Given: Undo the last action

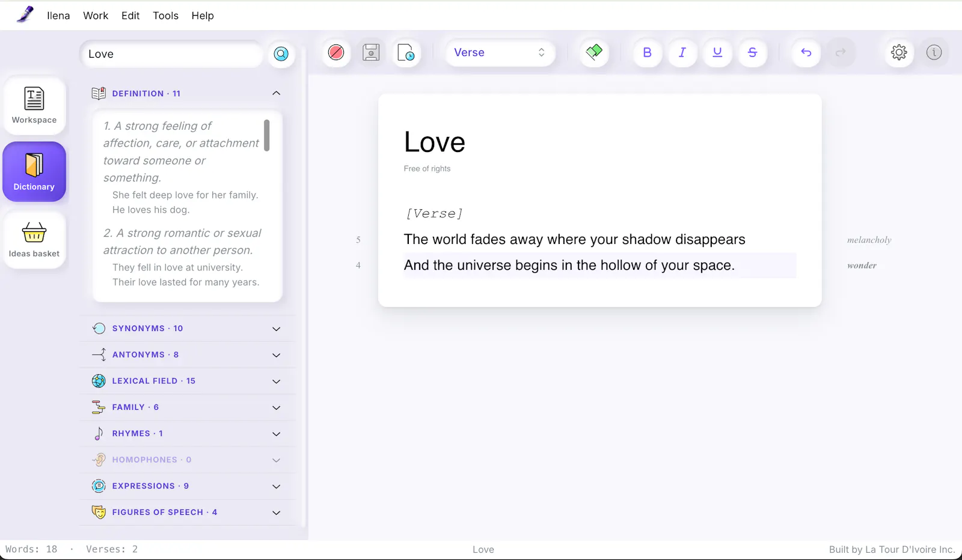Looking at the screenshot, I should [x=806, y=52].
